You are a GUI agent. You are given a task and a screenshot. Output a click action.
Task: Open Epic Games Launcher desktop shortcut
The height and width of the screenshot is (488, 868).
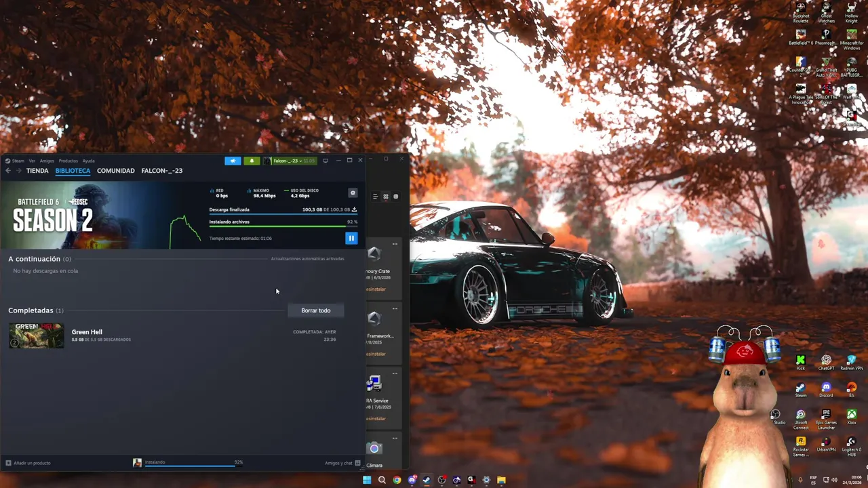point(826,419)
